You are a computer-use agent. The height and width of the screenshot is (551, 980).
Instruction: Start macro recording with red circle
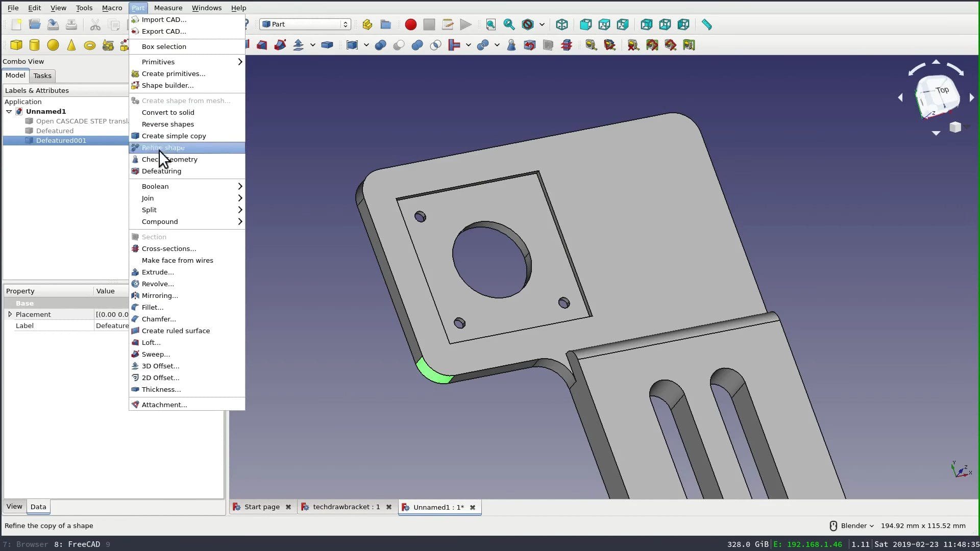[410, 24]
